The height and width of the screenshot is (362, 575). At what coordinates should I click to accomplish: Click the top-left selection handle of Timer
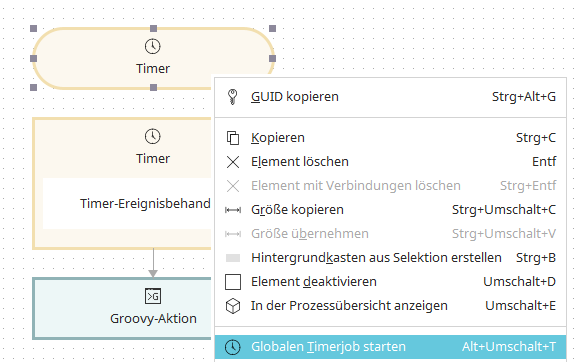pos(33,29)
